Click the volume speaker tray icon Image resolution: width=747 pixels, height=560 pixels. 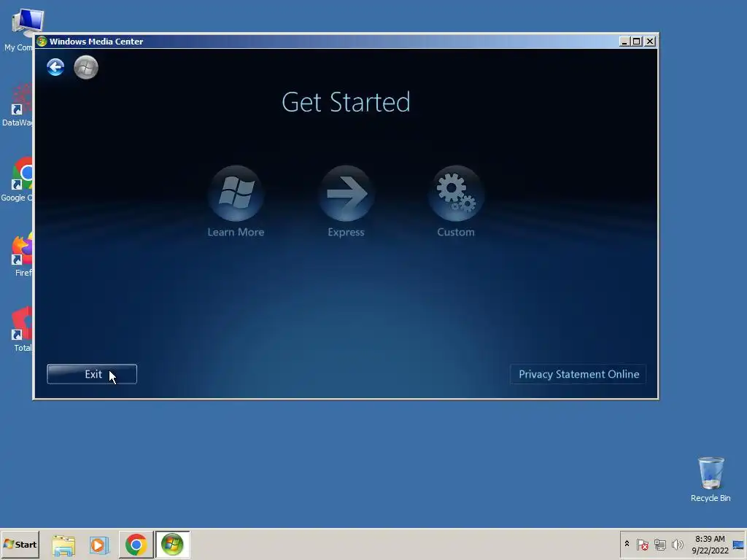tap(677, 544)
